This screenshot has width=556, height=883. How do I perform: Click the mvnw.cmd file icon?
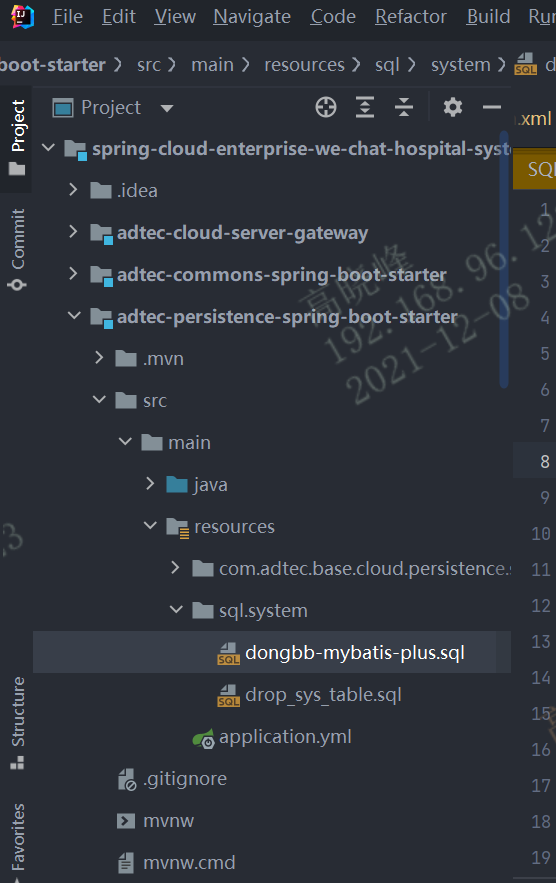tap(126, 863)
